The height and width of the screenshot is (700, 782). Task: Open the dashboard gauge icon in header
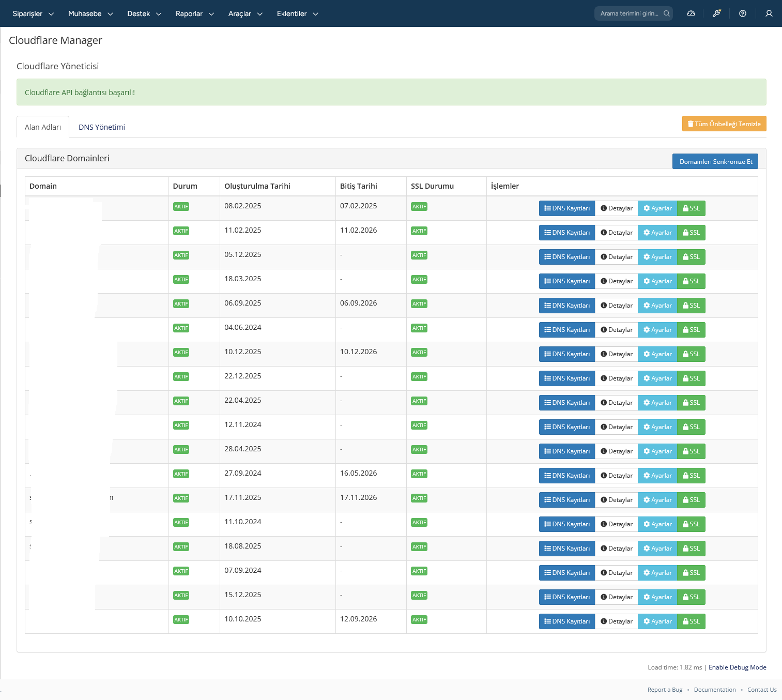(691, 13)
